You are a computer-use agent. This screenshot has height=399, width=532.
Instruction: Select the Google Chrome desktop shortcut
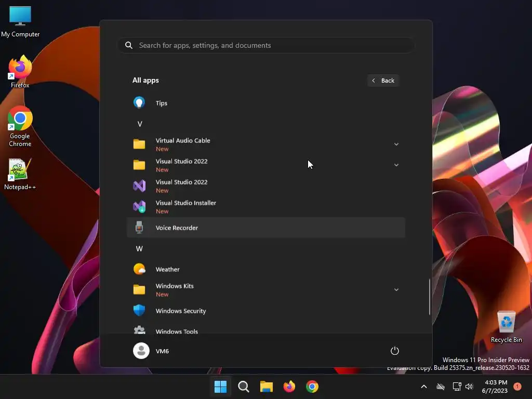[20, 127]
